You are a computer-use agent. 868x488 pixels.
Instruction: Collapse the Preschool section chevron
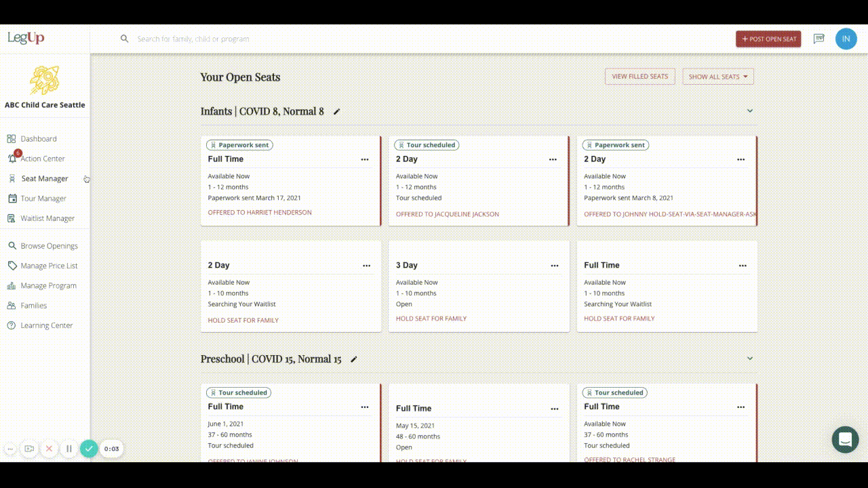[750, 359]
